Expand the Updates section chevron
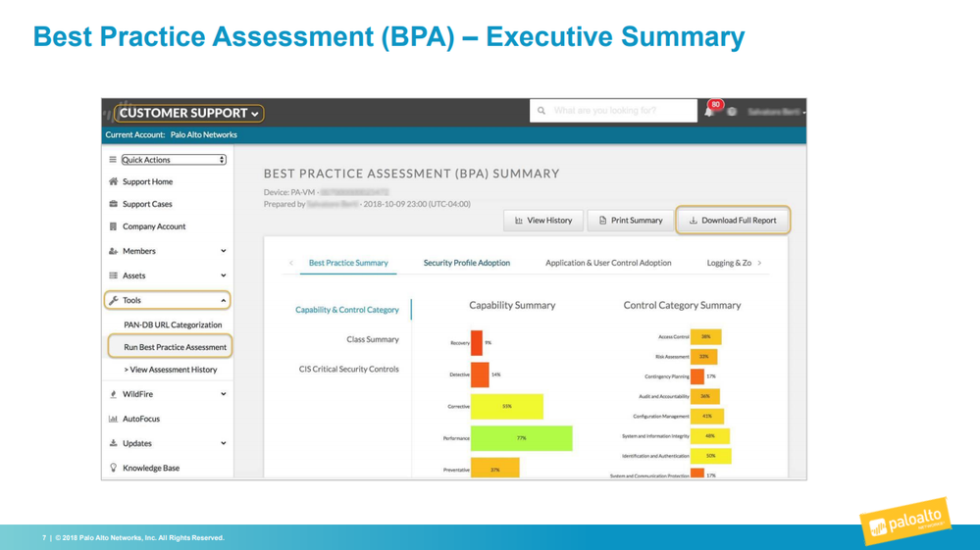This screenshot has width=980, height=550. pyautogui.click(x=223, y=443)
